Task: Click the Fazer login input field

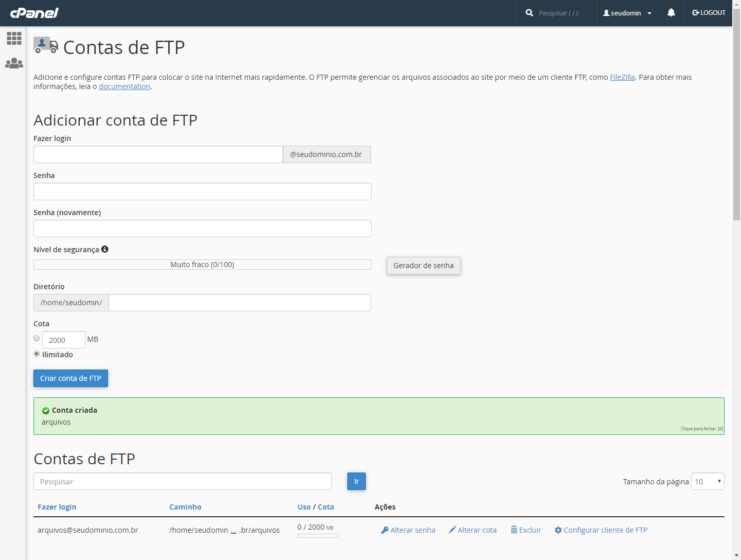Action: tap(158, 154)
